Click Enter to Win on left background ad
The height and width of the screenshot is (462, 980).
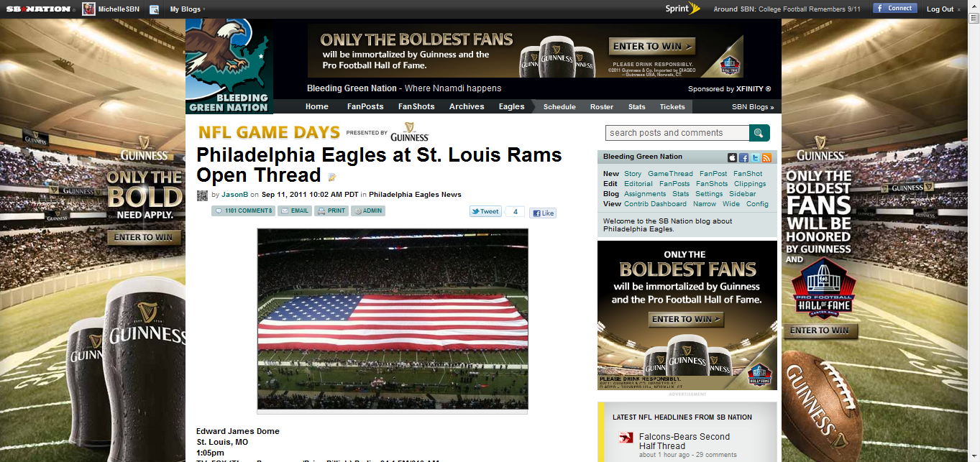click(x=144, y=237)
